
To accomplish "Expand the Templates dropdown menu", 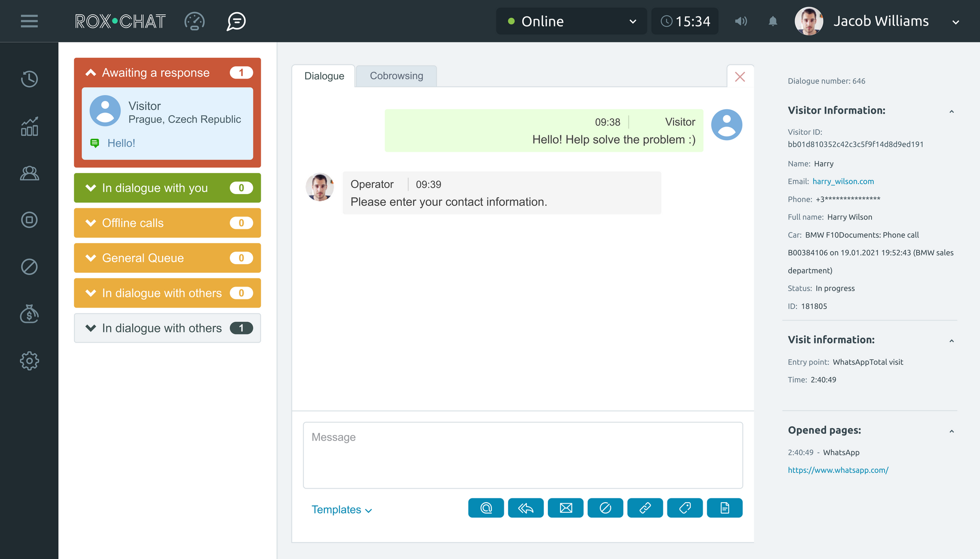I will (x=343, y=509).
